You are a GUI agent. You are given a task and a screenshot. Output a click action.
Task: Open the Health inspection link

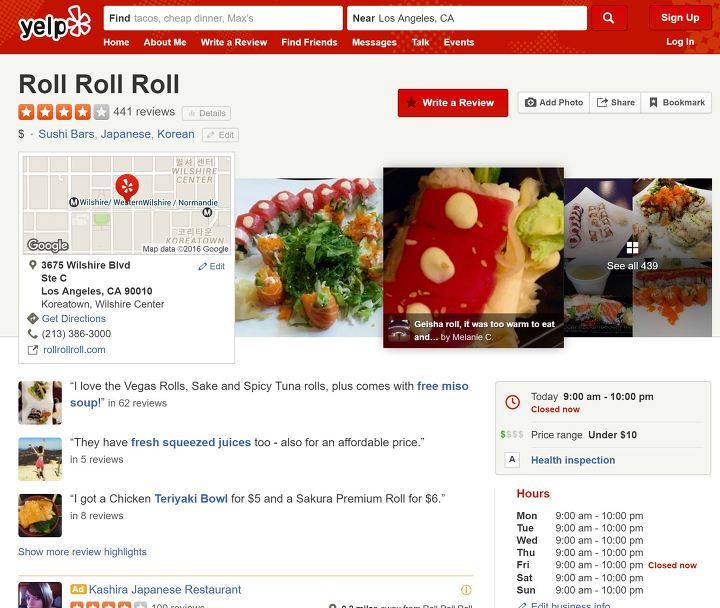point(573,460)
